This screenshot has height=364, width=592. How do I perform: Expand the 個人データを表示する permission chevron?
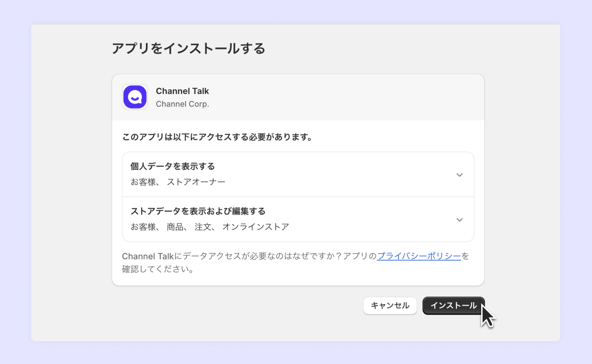460,175
